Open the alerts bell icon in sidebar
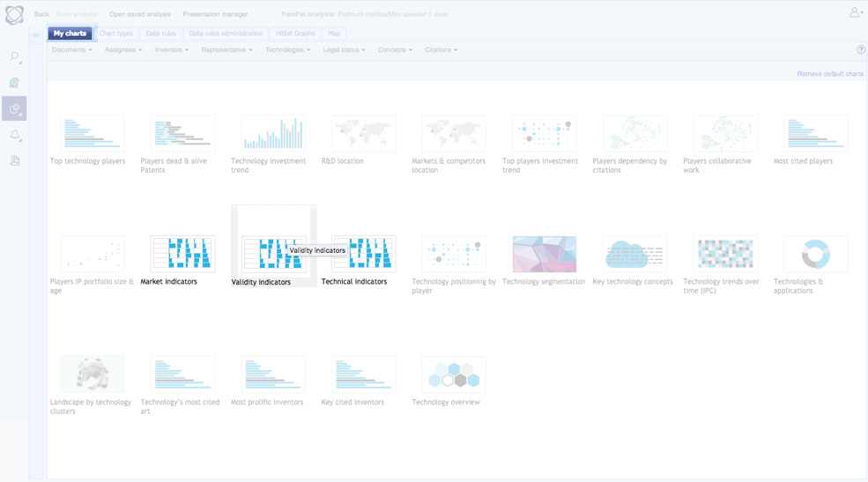 pyautogui.click(x=15, y=136)
